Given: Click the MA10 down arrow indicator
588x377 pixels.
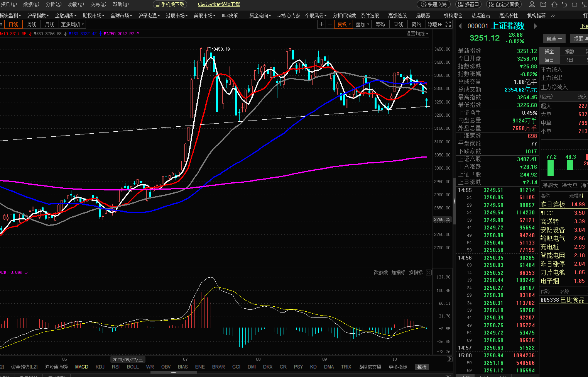Looking at the screenshot, I should (x=30, y=34).
